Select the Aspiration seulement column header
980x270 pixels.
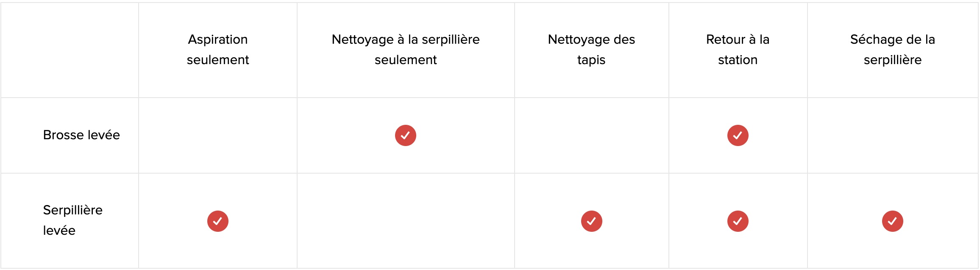coord(218,50)
